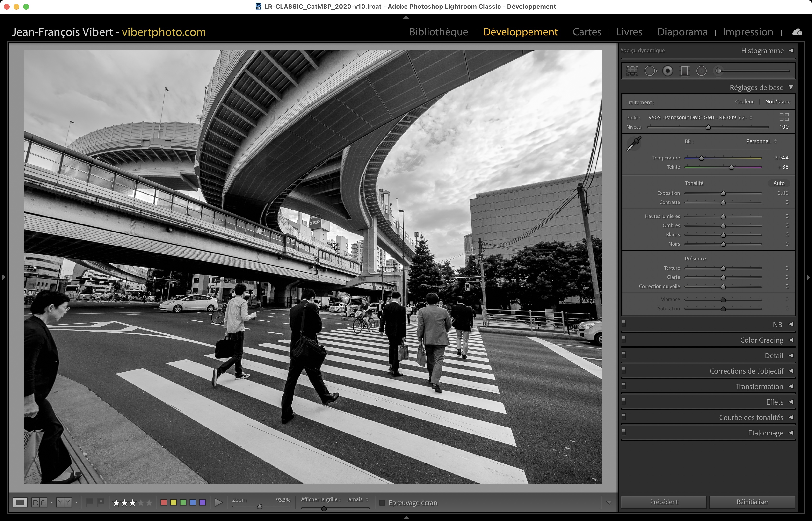Open the profile browser grid icon
Image resolution: width=812 pixels, height=521 pixels.
point(784,117)
